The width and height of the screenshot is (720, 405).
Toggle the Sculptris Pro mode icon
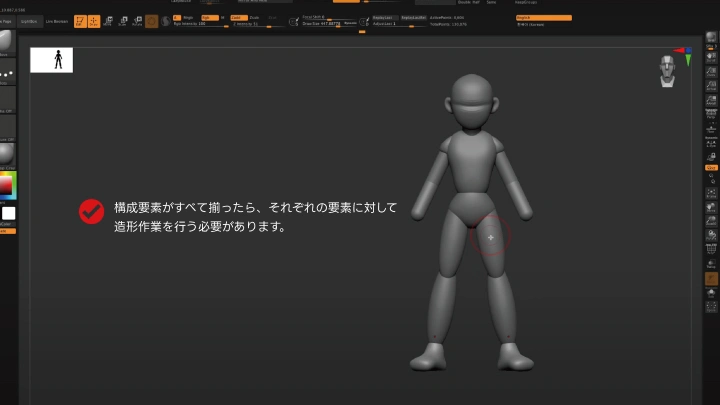(165, 21)
